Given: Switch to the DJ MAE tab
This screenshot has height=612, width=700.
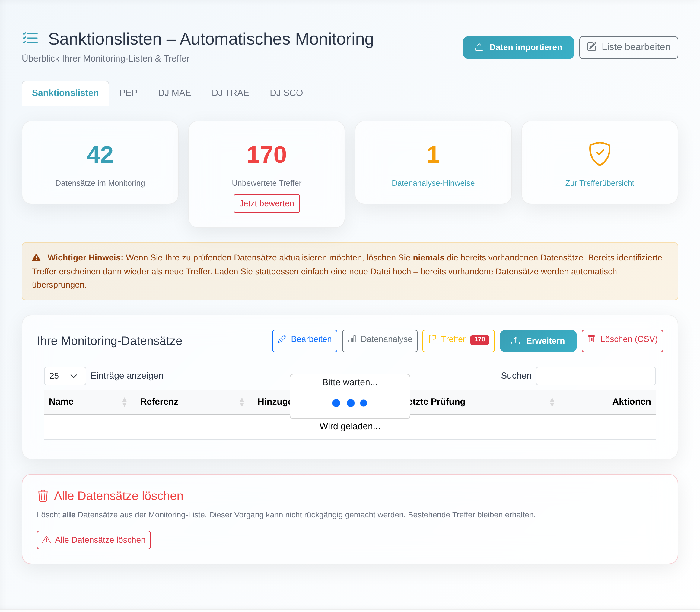Looking at the screenshot, I should pyautogui.click(x=174, y=93).
